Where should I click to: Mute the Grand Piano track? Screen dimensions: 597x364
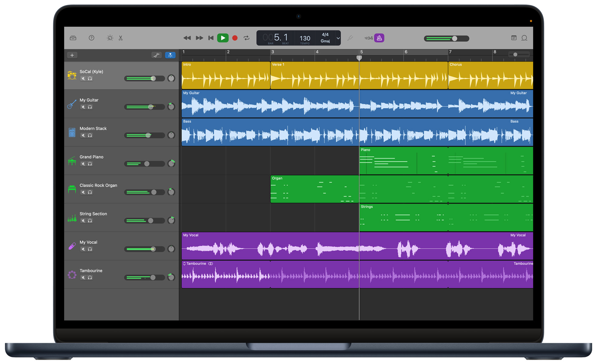83,164
